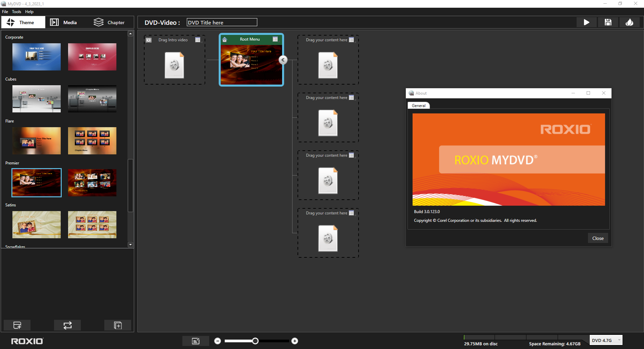Click the intro video placeholder file icon
The width and height of the screenshot is (644, 349).
click(174, 65)
